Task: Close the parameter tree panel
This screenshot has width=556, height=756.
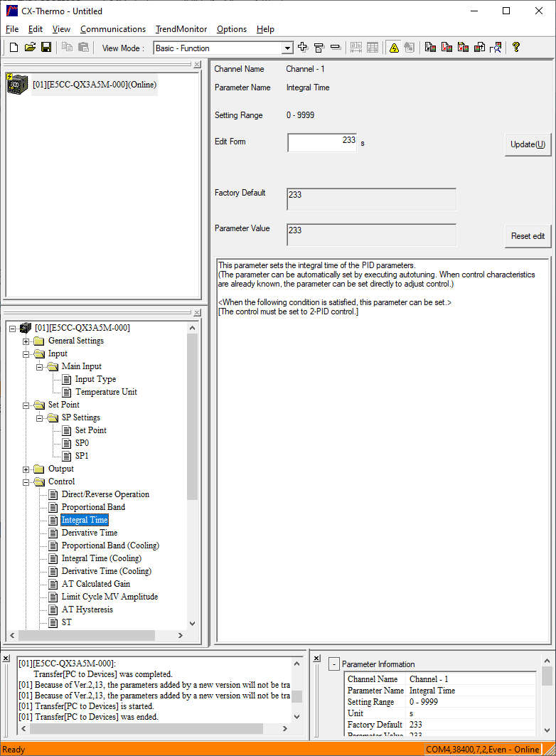Action: pyautogui.click(x=197, y=312)
